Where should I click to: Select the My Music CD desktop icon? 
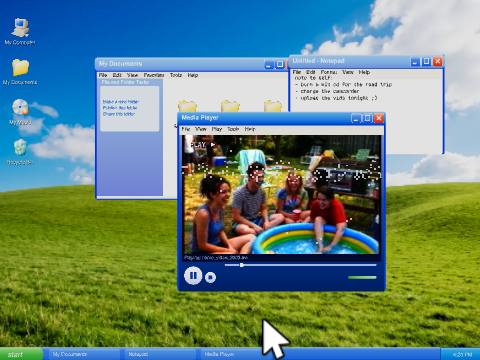pyautogui.click(x=20, y=112)
